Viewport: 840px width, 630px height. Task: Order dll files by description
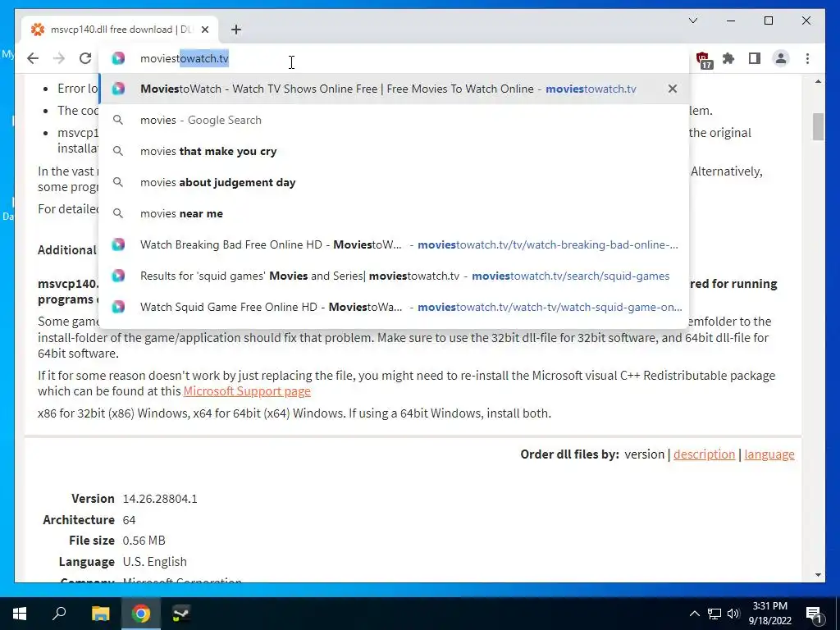pos(704,454)
